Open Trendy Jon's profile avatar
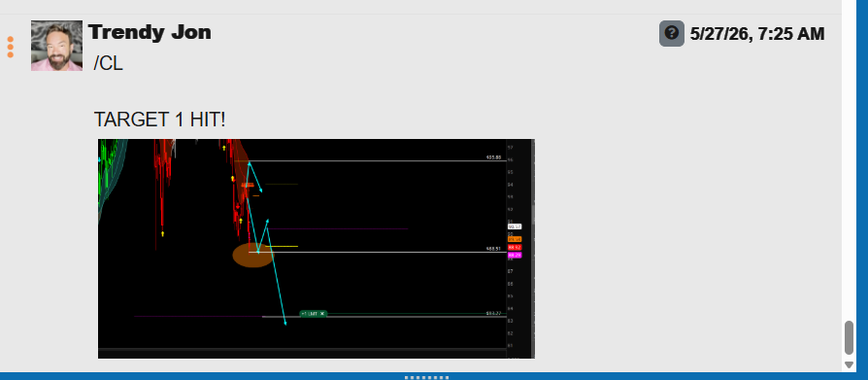 56,46
